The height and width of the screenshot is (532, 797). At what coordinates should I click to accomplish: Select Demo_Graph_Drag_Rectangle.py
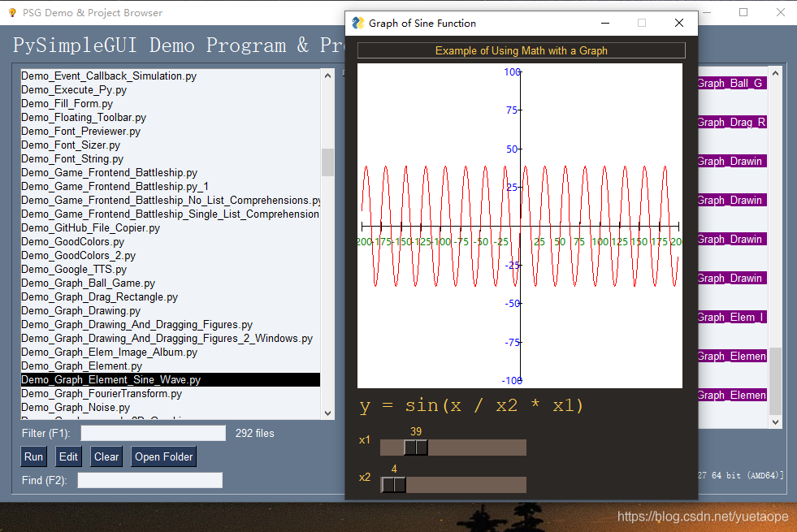pyautogui.click(x=171, y=296)
